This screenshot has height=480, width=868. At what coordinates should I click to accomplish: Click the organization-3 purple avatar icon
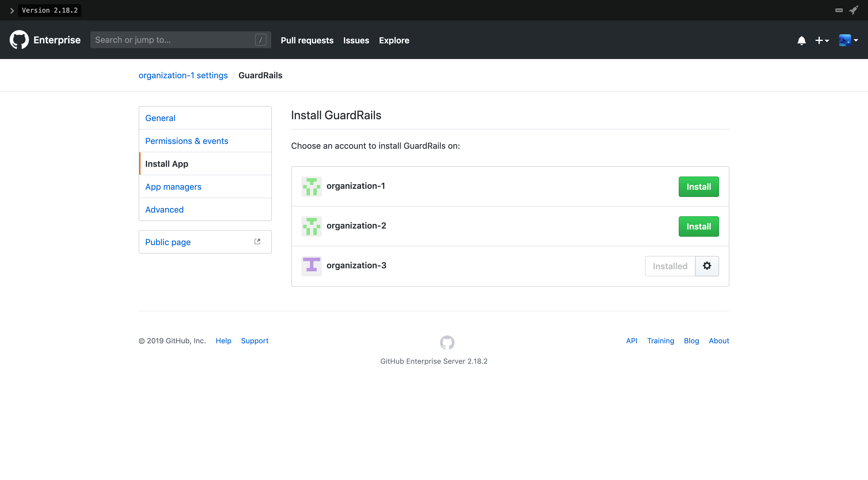point(312,265)
